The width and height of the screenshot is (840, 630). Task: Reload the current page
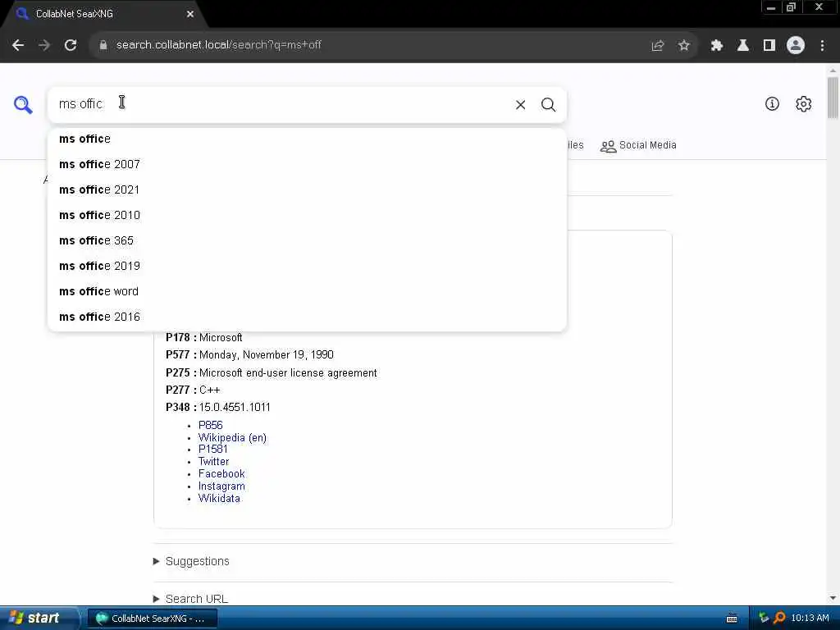[x=71, y=45]
